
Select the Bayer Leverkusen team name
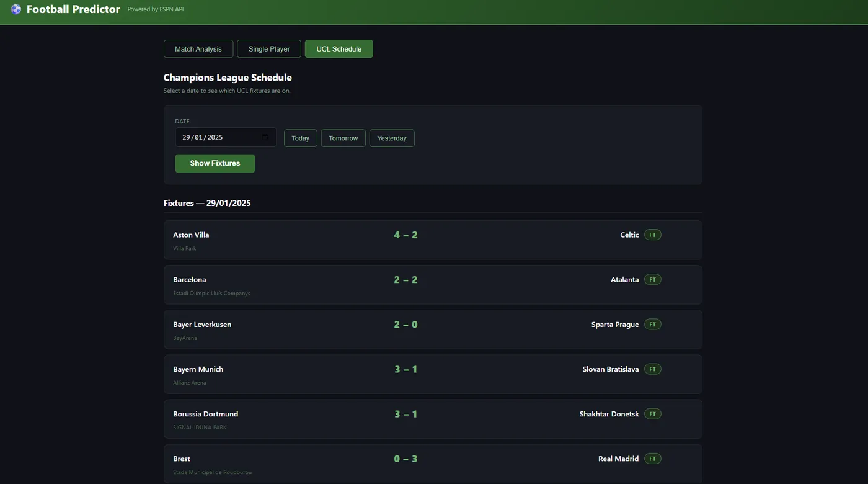[x=202, y=325]
